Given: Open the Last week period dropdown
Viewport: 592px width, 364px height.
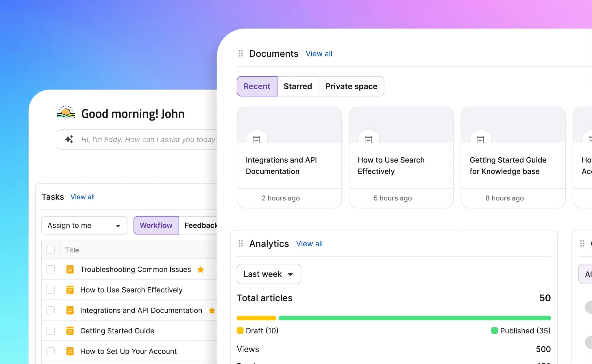Looking at the screenshot, I should point(269,274).
